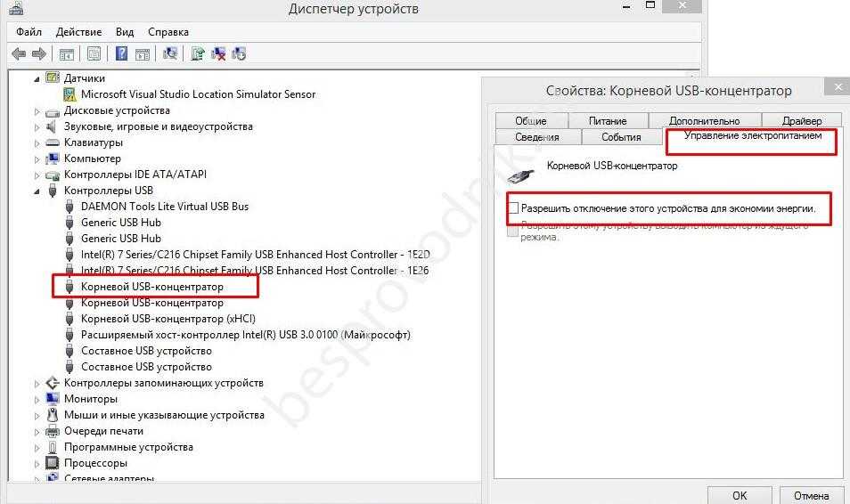Open the blue Help question-mark icon
The height and width of the screenshot is (504, 850).
(121, 53)
